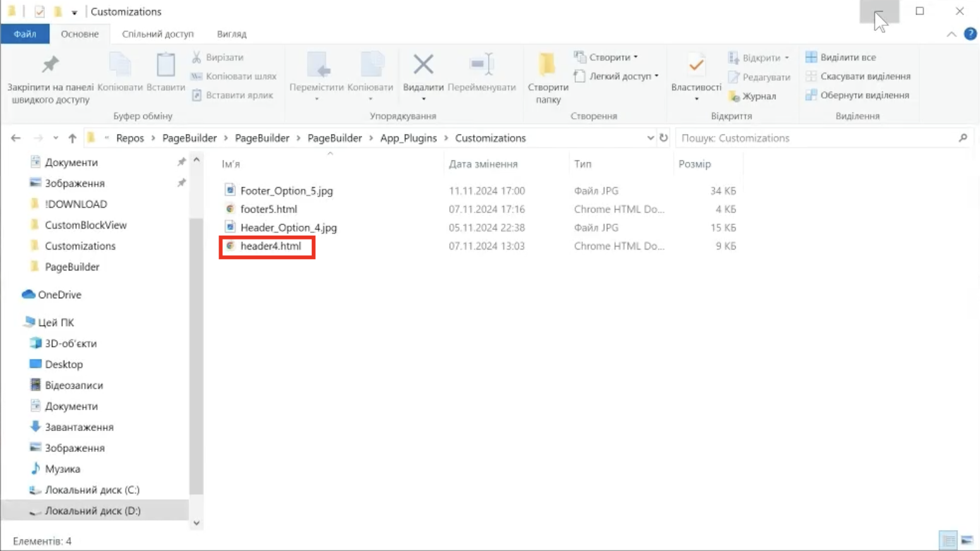
Task: Open the Легкий доступ dropdown
Action: [x=619, y=76]
